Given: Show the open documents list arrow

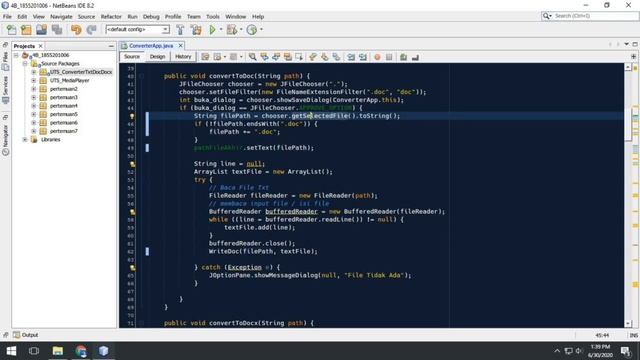Looking at the screenshot, I should 627,44.
